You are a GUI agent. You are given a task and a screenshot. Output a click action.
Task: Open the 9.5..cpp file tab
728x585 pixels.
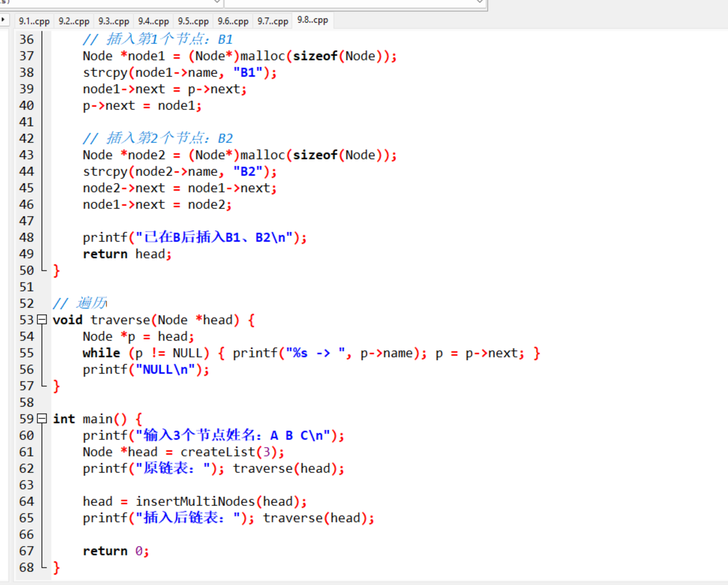point(193,21)
